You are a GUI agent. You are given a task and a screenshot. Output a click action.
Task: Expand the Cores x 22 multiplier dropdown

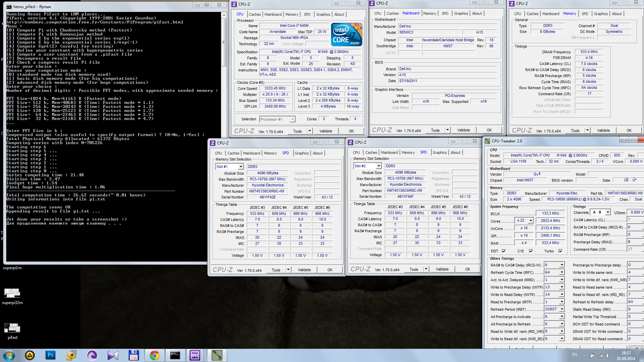[x=530, y=221]
